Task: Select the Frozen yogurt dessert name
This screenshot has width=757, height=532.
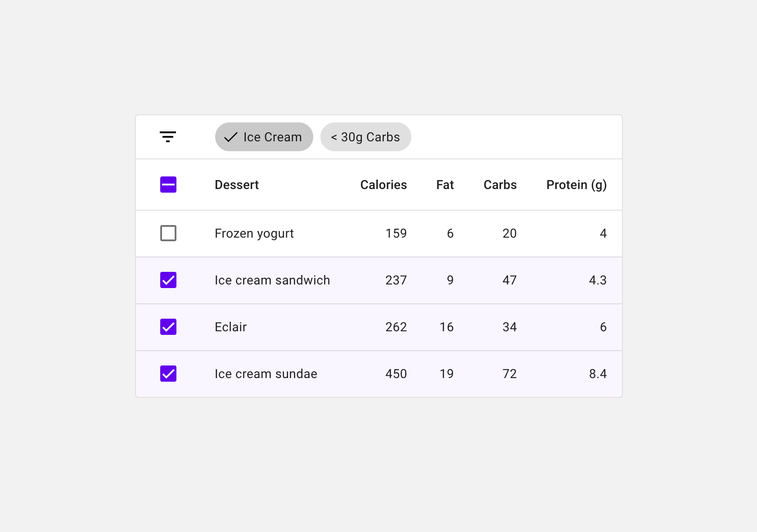Action: tap(254, 234)
